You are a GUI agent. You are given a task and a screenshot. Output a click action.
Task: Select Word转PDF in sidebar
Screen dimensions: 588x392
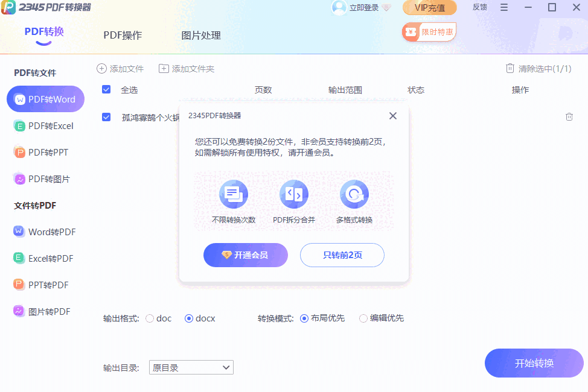(x=52, y=232)
